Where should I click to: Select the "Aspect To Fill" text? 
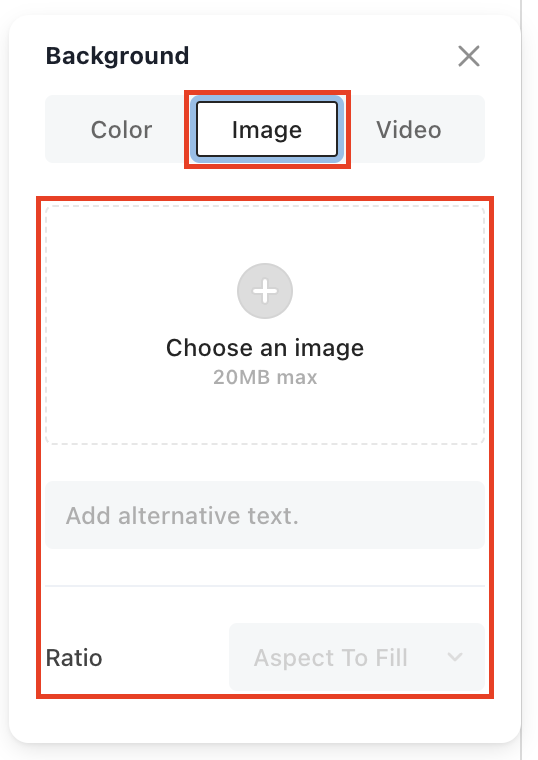tap(330, 658)
